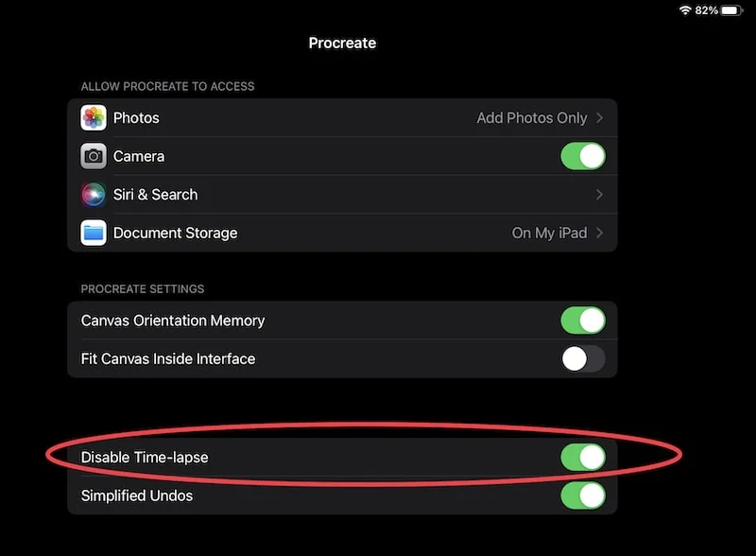Tap the Photos app icon
The width and height of the screenshot is (756, 556).
tap(94, 118)
